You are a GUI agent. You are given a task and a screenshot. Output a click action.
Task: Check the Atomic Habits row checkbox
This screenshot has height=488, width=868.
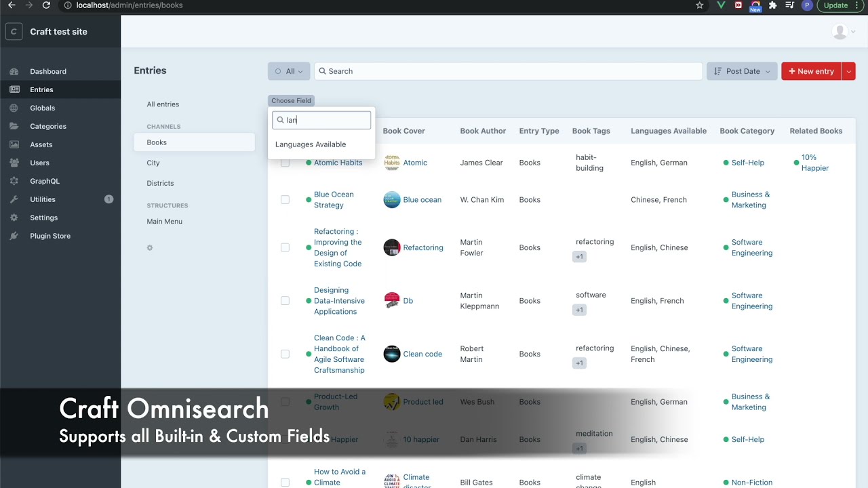click(285, 163)
